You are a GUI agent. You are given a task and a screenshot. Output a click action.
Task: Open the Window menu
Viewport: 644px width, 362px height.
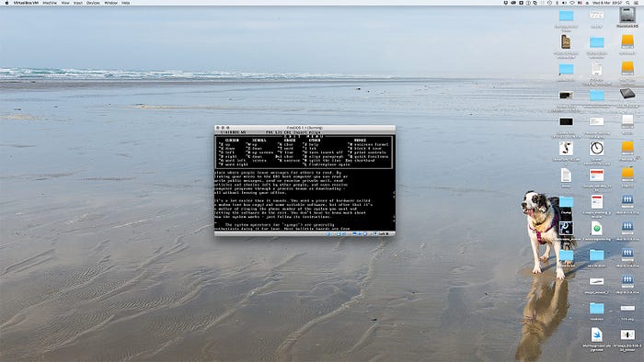110,3
